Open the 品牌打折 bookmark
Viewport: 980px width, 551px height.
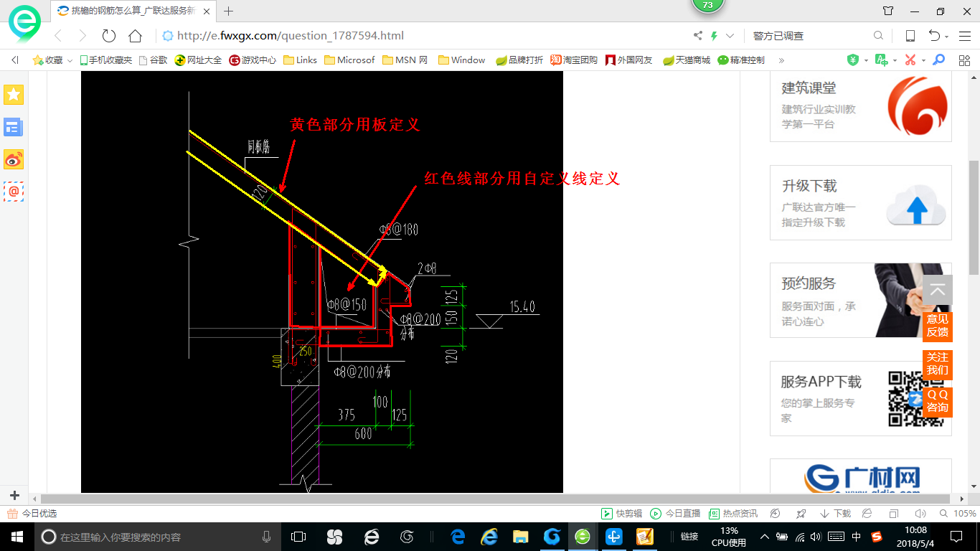point(519,60)
